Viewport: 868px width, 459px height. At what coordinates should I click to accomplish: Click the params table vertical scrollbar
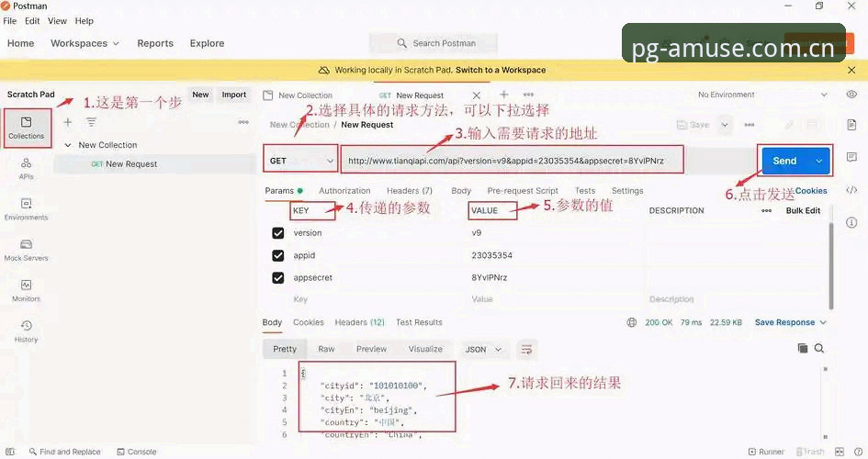click(x=830, y=265)
